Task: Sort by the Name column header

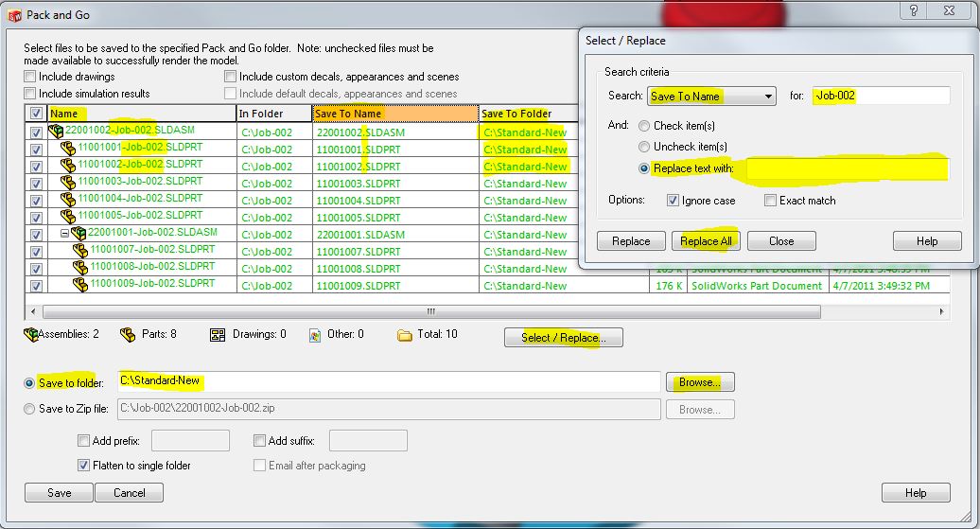Action: click(x=141, y=114)
